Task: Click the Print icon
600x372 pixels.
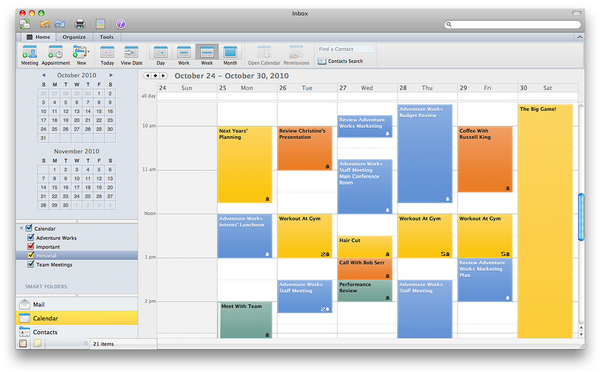Action: (x=80, y=24)
